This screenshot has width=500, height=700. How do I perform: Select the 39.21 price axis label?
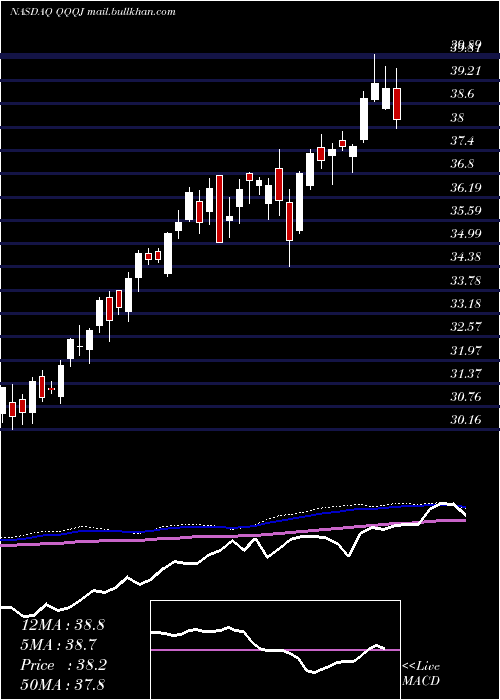pos(465,71)
